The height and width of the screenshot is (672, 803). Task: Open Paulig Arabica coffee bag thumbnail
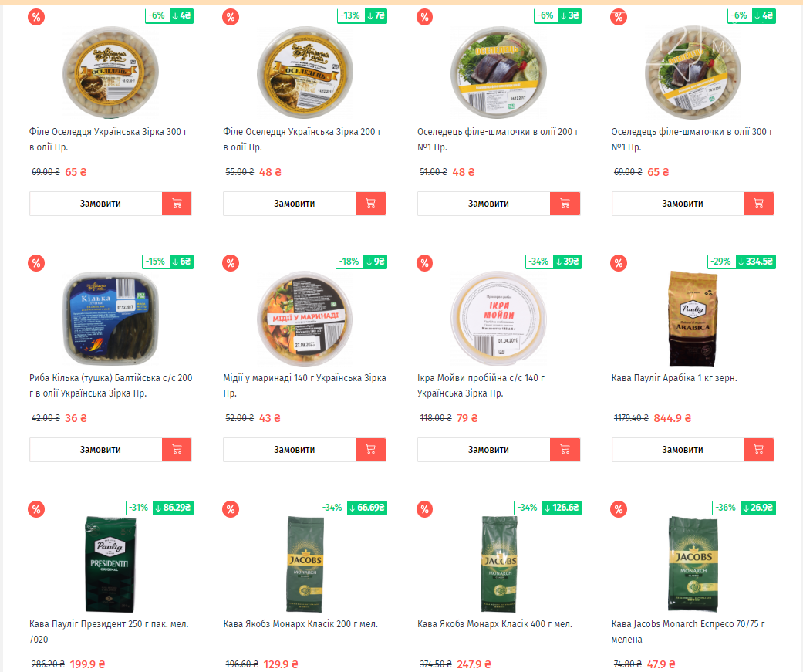[x=693, y=319]
